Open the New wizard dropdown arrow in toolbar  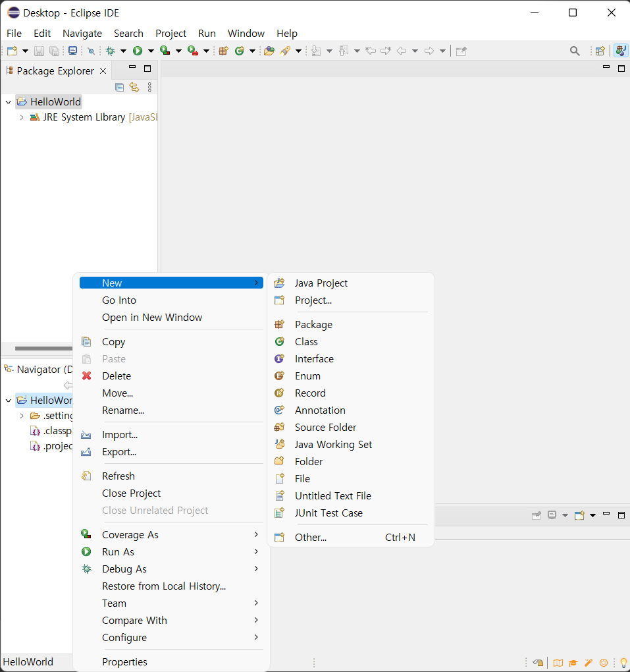tap(25, 51)
